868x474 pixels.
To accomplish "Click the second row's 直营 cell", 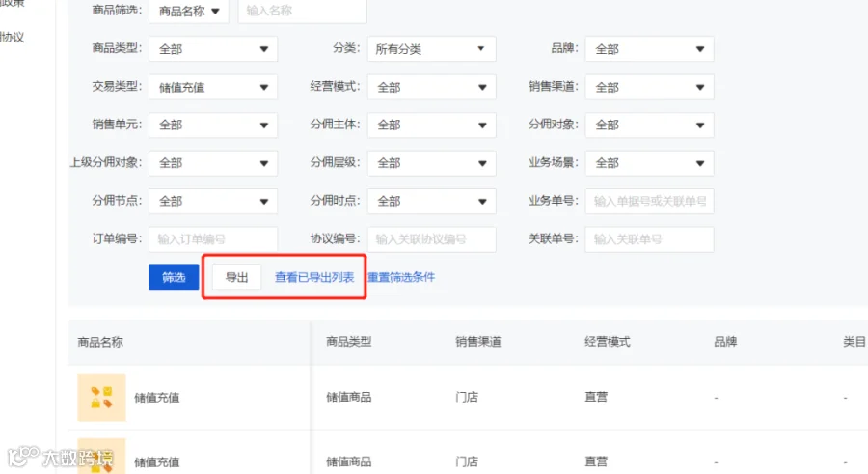I will (x=596, y=461).
